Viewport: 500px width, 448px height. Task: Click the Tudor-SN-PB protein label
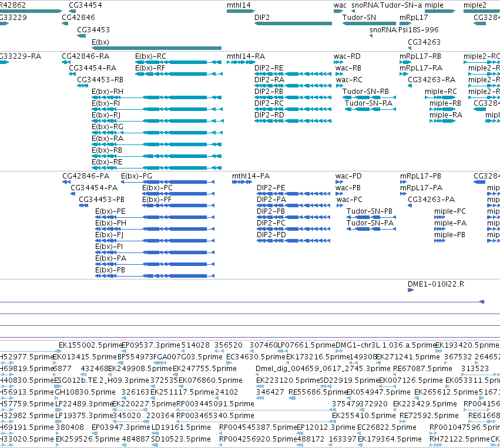click(370, 211)
